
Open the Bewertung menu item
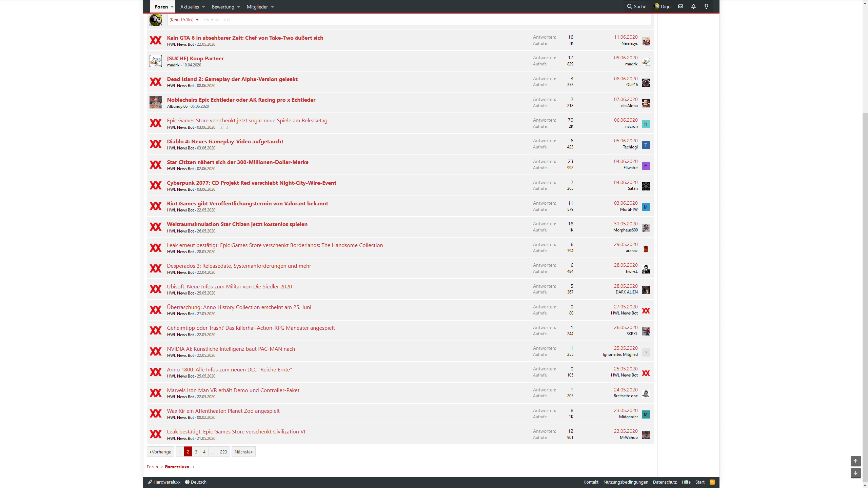[x=223, y=7]
